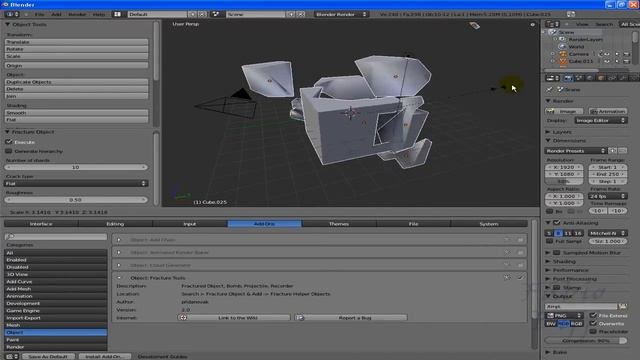Click the Duplicate Objects button
Viewport: 640px width, 360px height.
(76, 82)
